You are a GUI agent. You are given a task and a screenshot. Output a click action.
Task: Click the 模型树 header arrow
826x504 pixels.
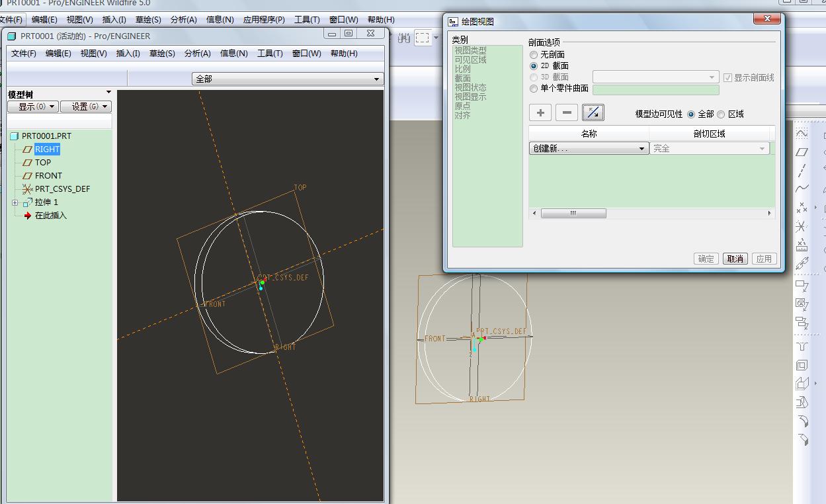[x=108, y=93]
